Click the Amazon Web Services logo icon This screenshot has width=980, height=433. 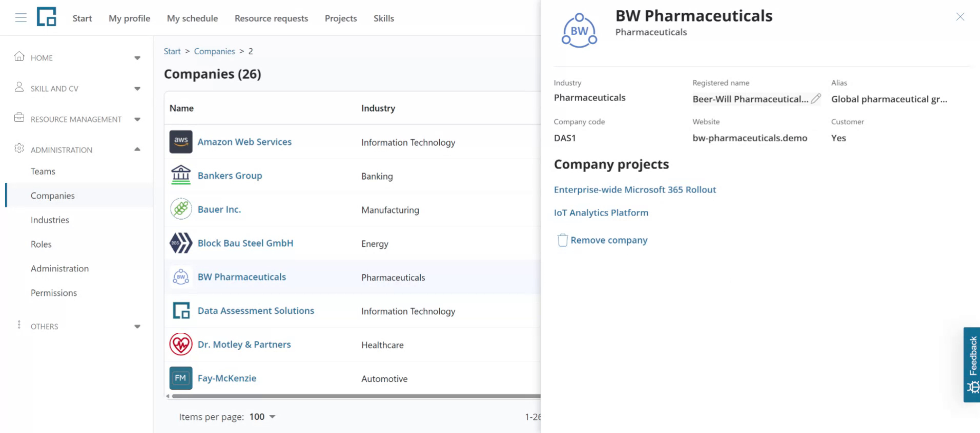click(x=181, y=142)
